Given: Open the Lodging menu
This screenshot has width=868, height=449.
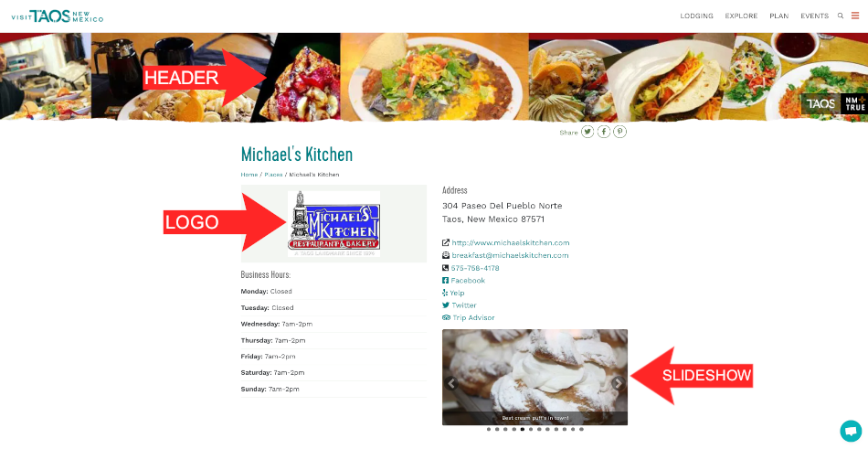Looking at the screenshot, I should (696, 16).
